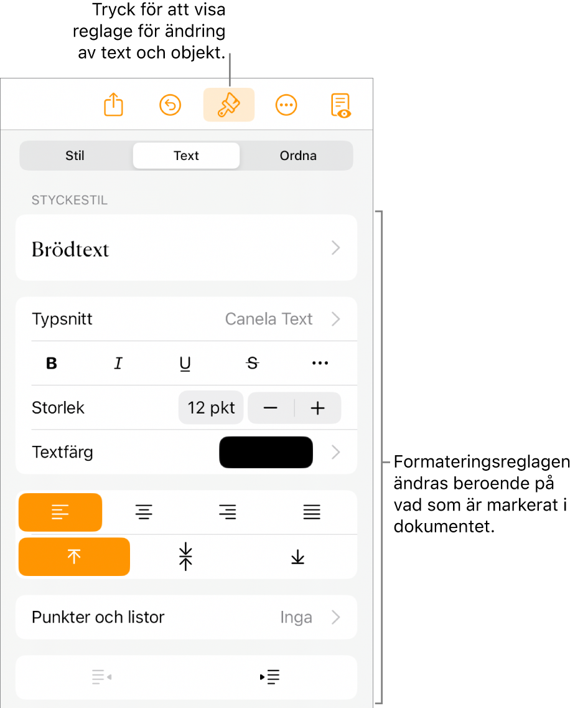Tap the Undo arrow icon
Image resolution: width=588 pixels, height=708 pixels.
170,105
